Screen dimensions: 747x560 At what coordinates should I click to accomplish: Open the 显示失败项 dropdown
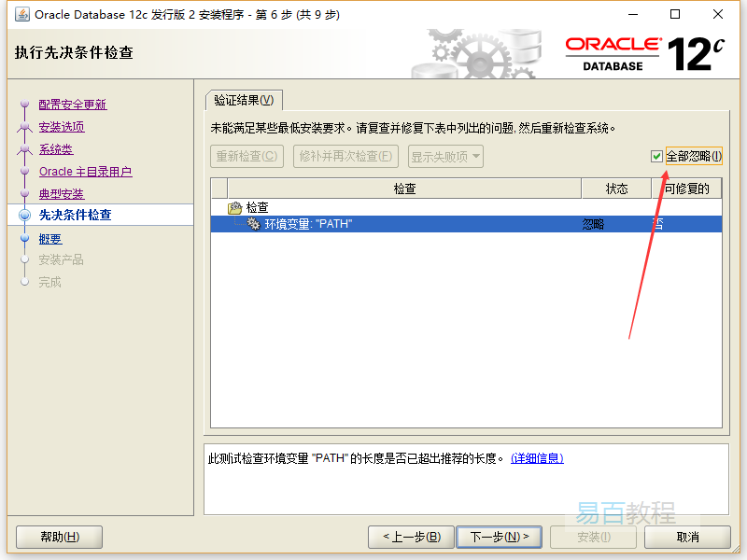click(x=445, y=157)
